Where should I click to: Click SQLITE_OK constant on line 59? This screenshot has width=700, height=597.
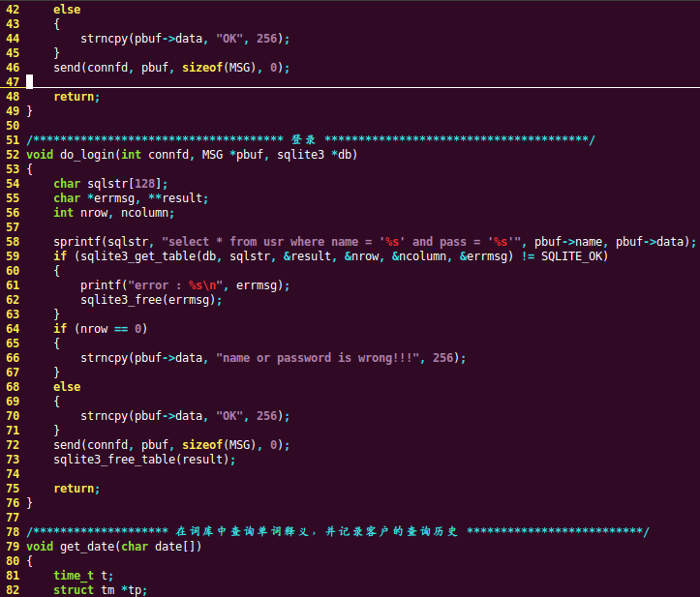pyautogui.click(x=571, y=256)
